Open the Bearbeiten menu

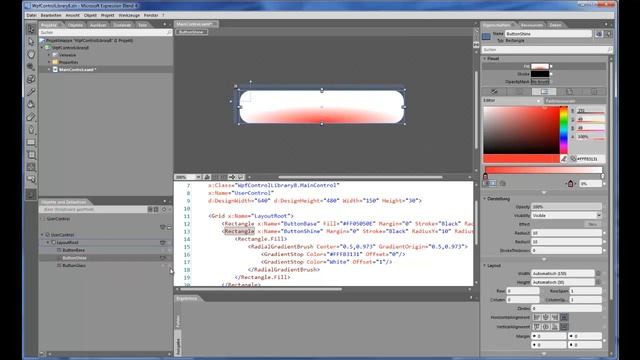pos(51,16)
